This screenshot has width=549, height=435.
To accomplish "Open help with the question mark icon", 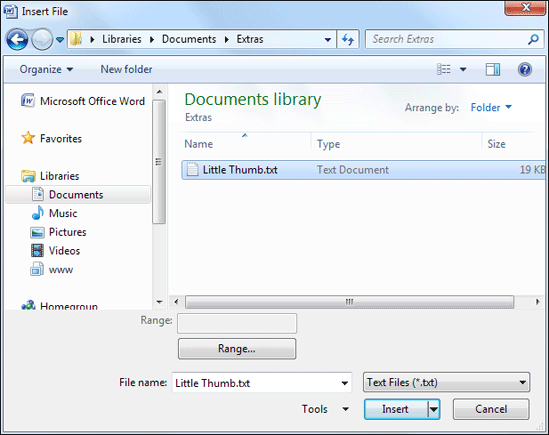I will point(524,69).
